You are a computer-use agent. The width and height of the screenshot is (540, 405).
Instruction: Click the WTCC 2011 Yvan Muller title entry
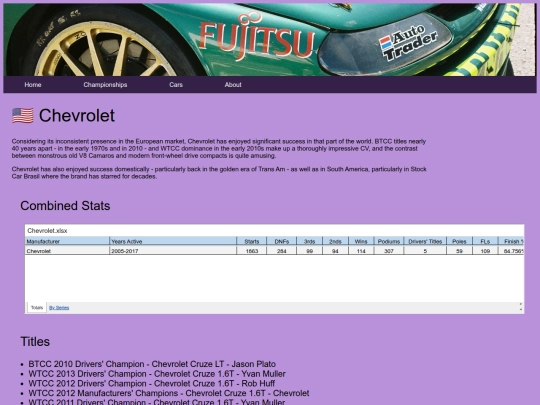[x=157, y=402]
